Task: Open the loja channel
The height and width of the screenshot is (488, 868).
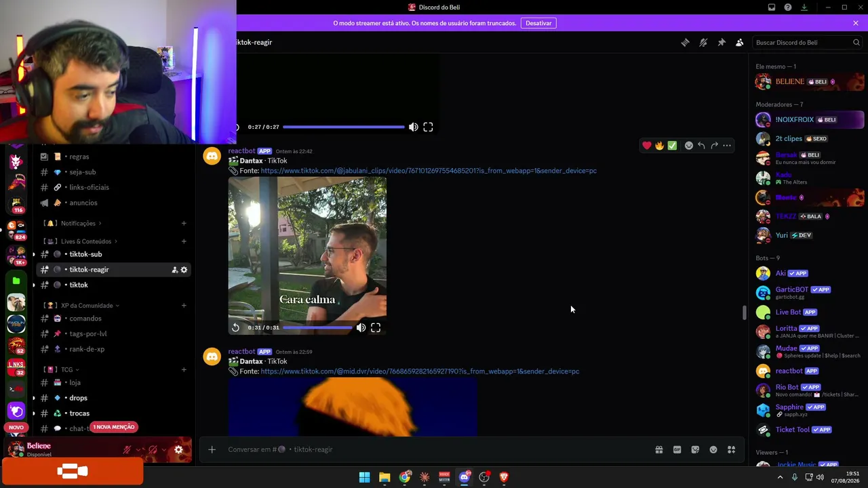Action: tap(114, 382)
